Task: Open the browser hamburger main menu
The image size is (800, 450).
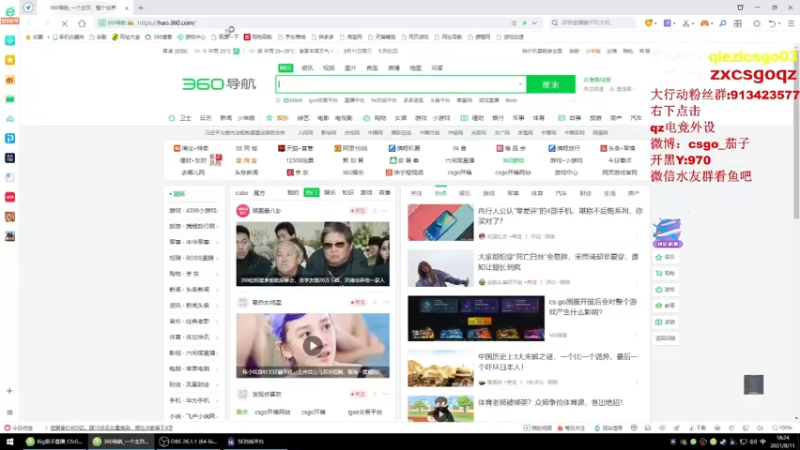Action: click(791, 23)
